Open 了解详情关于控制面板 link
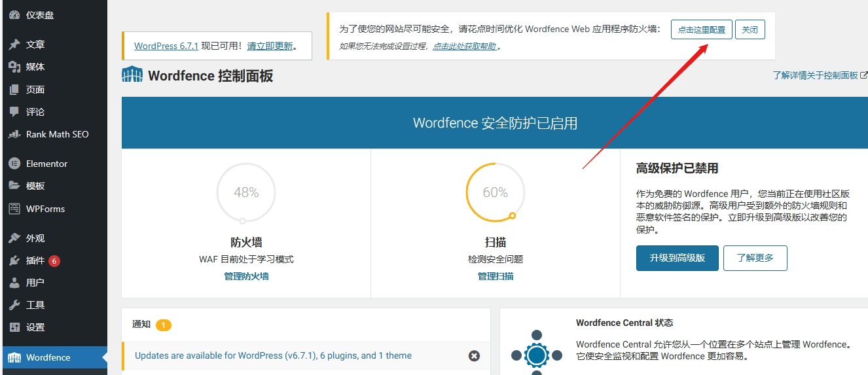 (815, 75)
